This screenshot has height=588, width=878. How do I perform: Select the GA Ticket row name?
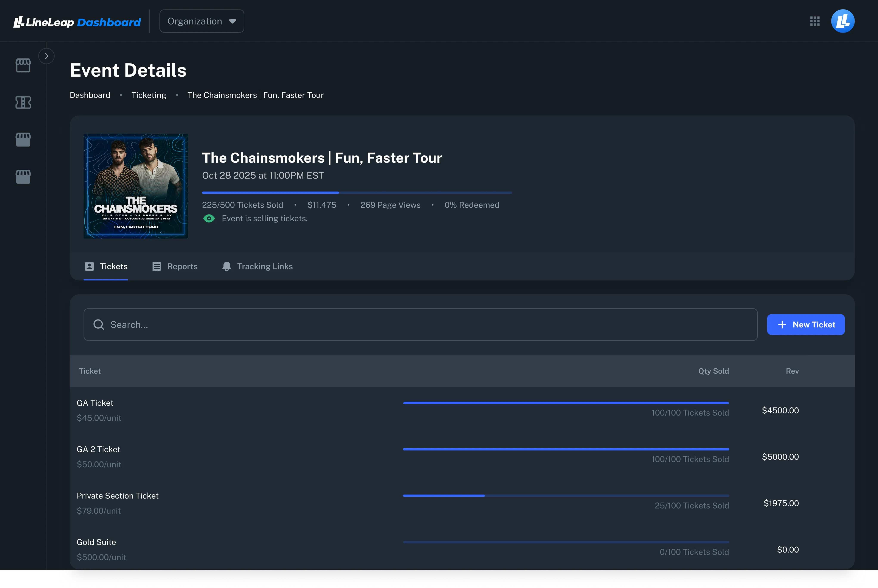95,403
